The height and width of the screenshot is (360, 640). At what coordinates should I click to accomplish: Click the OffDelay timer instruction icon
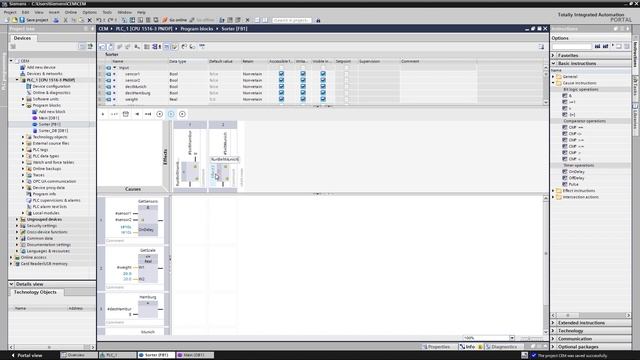point(565,178)
